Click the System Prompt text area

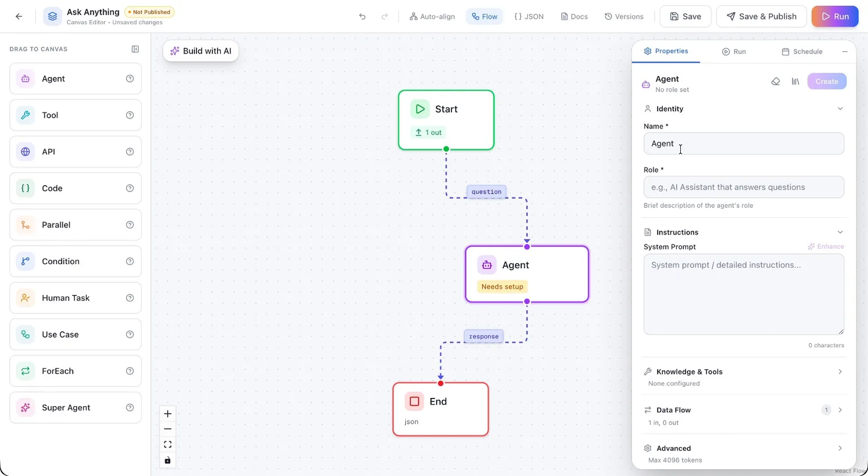pos(744,294)
